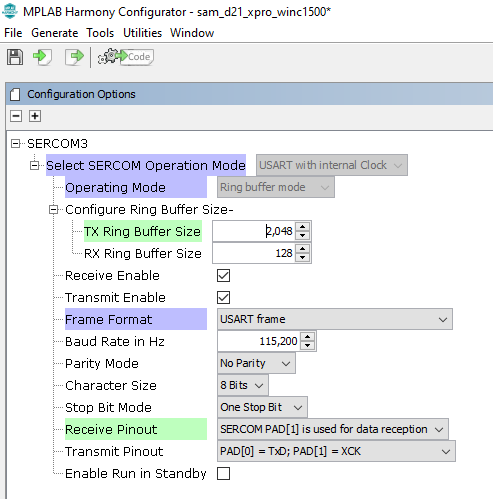Expand all with the plus icon
The height and width of the screenshot is (499, 493).
[35, 116]
